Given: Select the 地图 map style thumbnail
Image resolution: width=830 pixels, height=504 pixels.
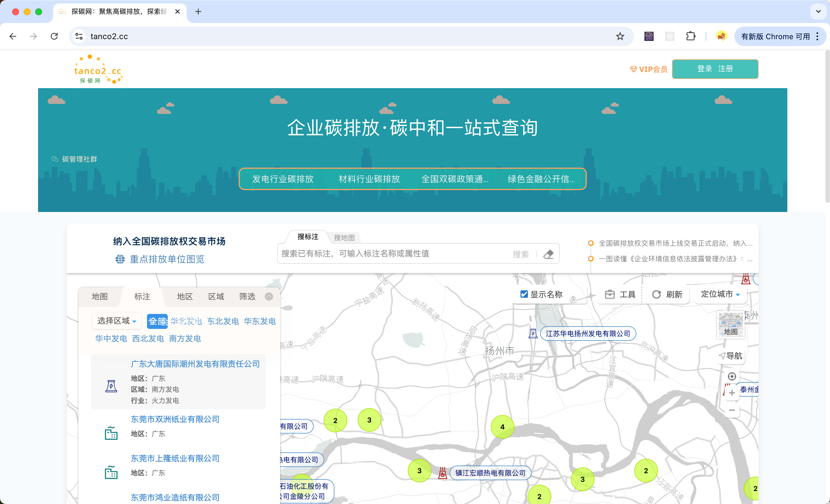Looking at the screenshot, I should click(731, 325).
